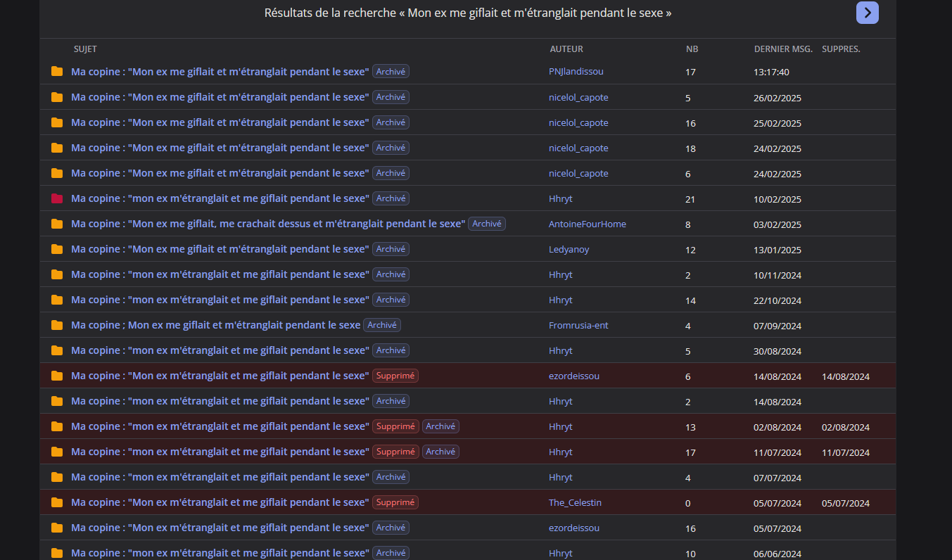Click Ledyanoy author name
Screen dimensions: 952x560
569,250
